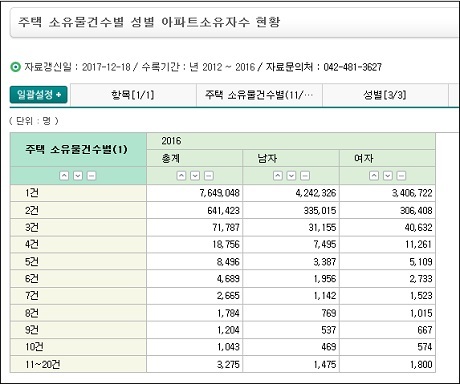Select the 여자 column header
The width and height of the screenshot is (460, 384).
click(x=387, y=158)
